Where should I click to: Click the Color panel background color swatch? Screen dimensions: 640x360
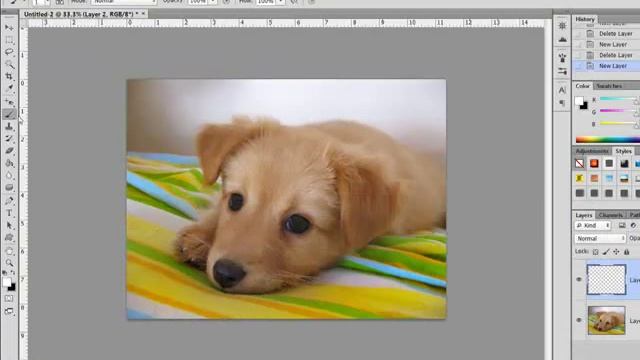point(584,106)
